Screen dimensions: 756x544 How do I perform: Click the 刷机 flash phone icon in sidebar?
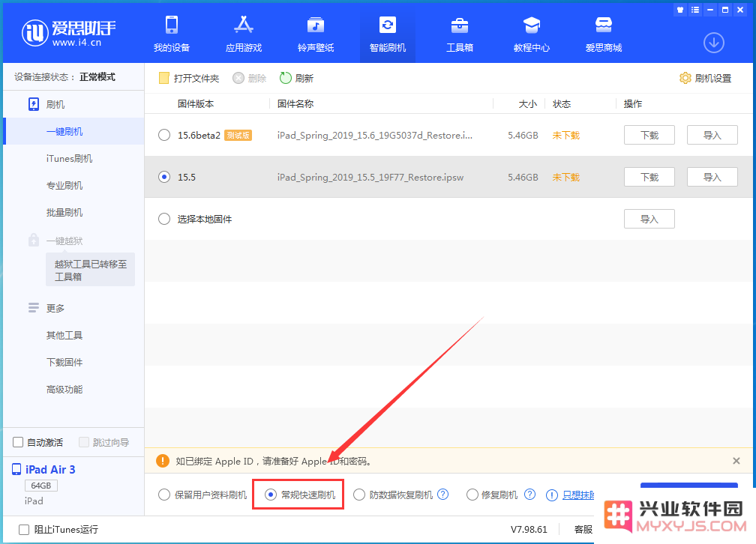34,104
